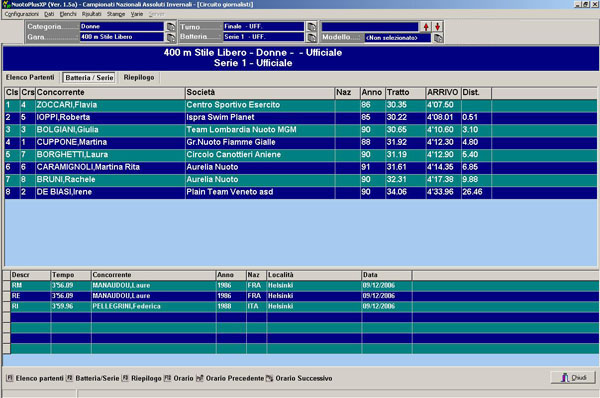Switch to the Riepilogo tab

(x=139, y=77)
